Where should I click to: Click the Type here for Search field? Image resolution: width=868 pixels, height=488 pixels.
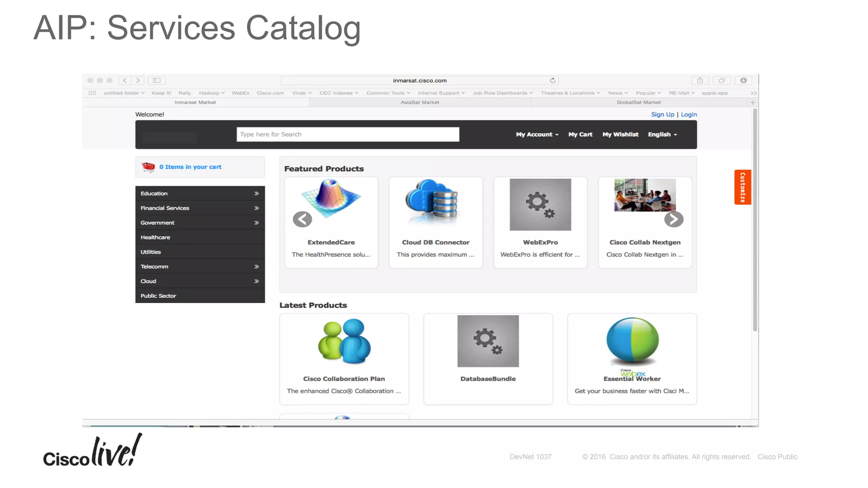click(x=348, y=134)
